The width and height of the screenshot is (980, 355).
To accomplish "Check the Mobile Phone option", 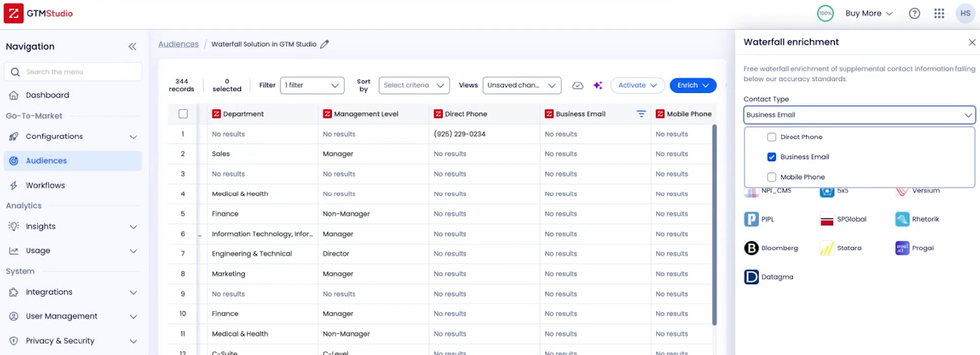I will [x=772, y=177].
